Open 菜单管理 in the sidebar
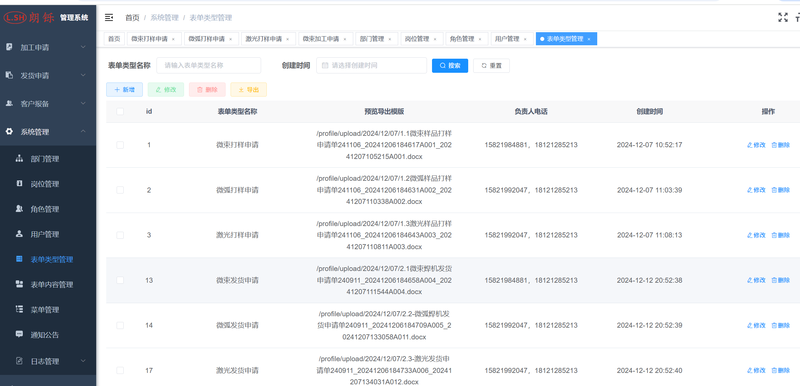 point(48,310)
